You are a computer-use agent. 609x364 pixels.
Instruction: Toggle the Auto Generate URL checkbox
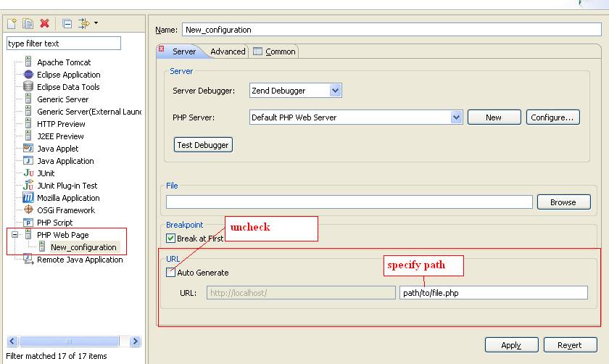[170, 273]
